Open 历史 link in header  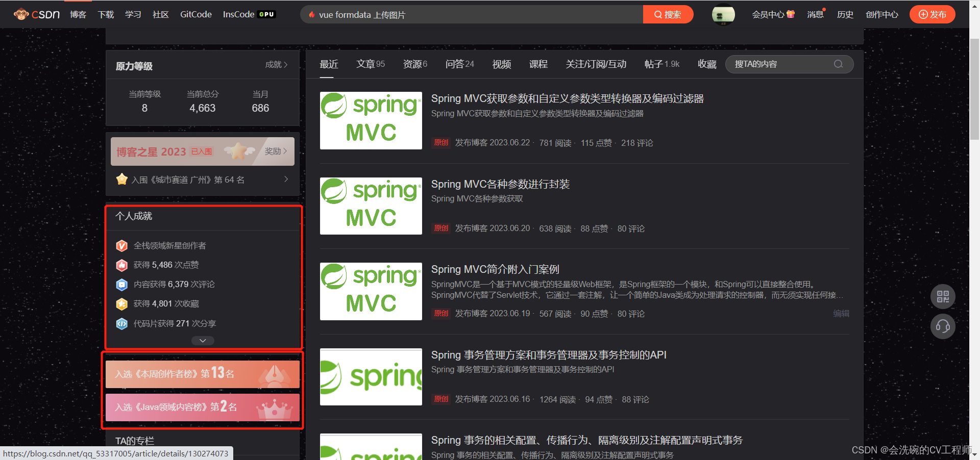tap(845, 14)
